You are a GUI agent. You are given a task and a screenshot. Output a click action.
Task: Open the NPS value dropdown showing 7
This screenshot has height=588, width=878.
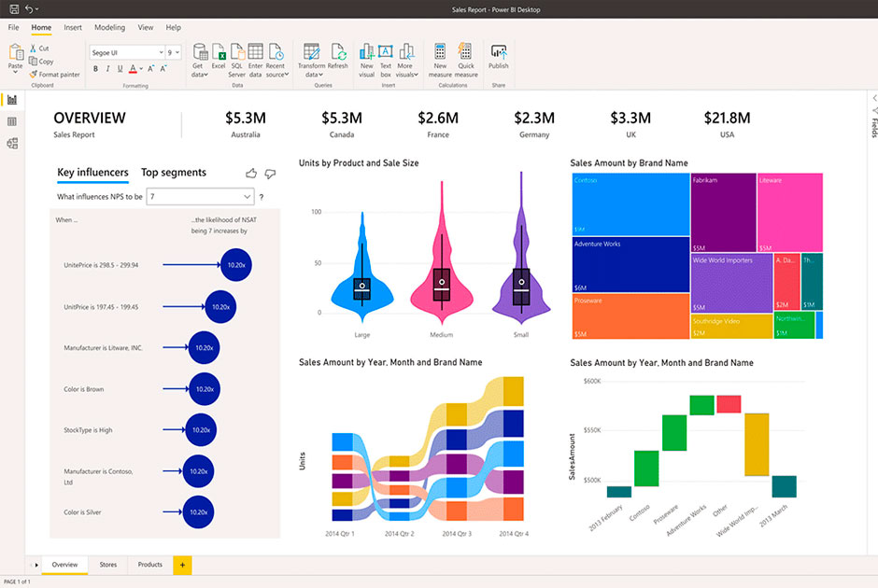click(x=200, y=196)
